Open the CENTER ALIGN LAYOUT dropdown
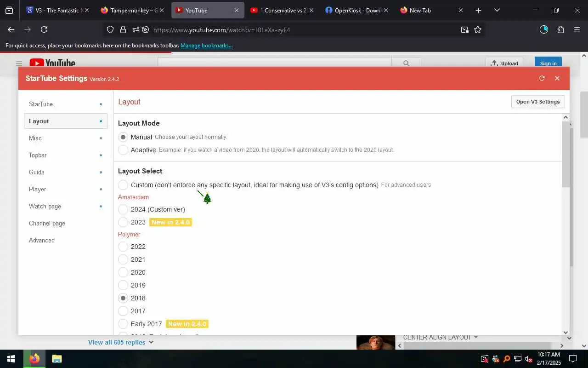This screenshot has width=588, height=368. (x=441, y=337)
